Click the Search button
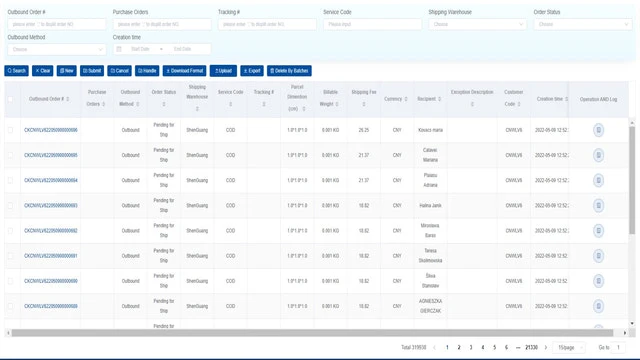 [x=16, y=71]
